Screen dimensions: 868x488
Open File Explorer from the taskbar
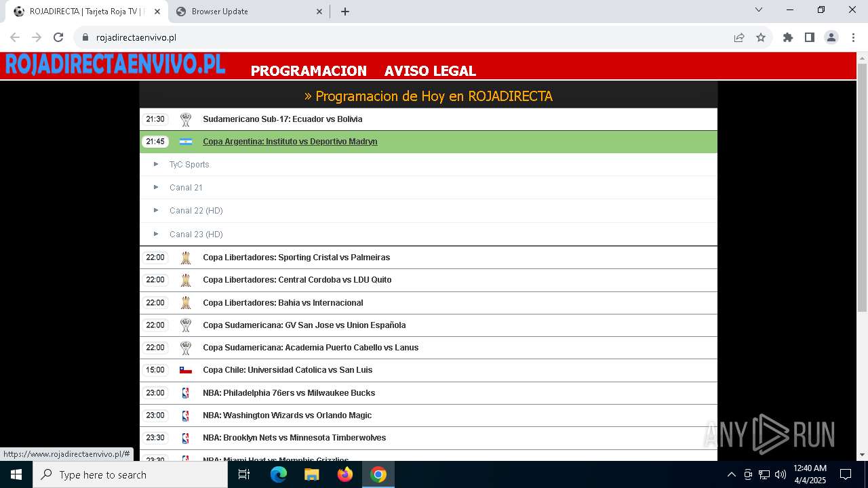(312, 474)
